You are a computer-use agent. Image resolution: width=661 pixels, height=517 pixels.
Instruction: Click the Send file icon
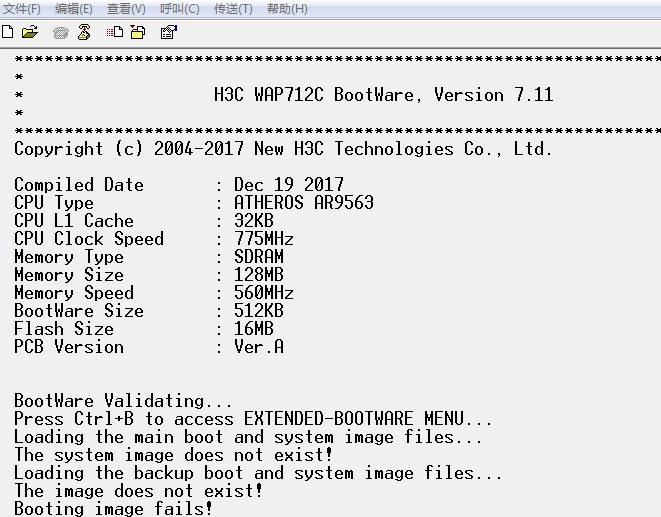click(x=115, y=32)
